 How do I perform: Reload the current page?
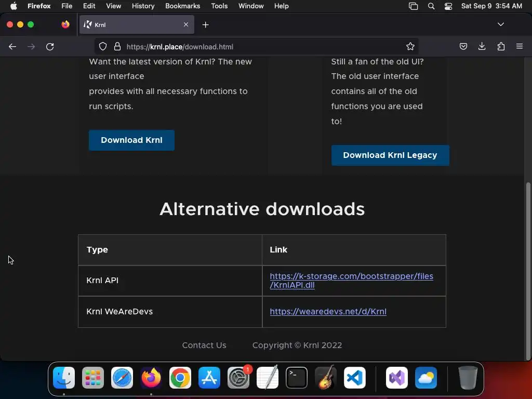pos(50,46)
